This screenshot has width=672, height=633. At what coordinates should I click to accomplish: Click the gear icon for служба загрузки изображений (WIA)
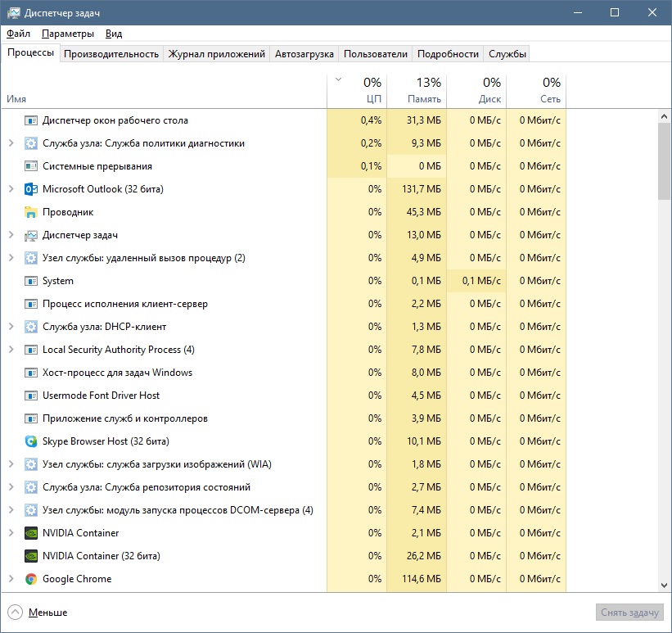click(31, 464)
